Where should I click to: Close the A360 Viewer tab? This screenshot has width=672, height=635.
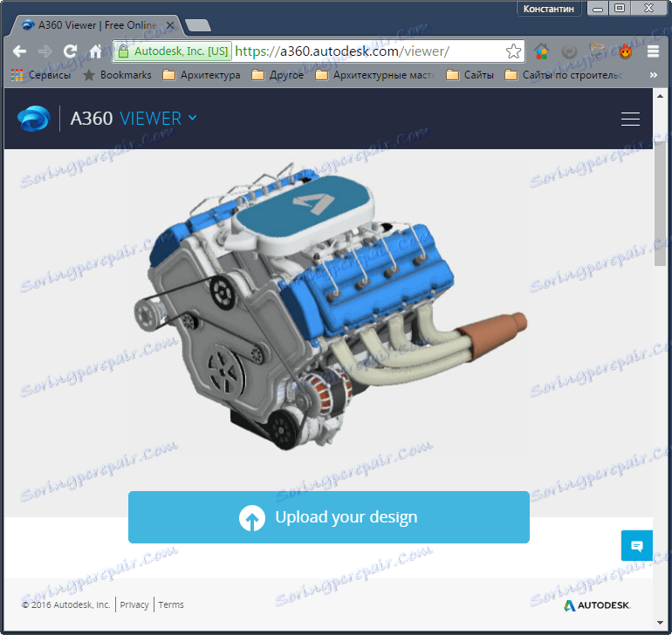click(x=170, y=25)
